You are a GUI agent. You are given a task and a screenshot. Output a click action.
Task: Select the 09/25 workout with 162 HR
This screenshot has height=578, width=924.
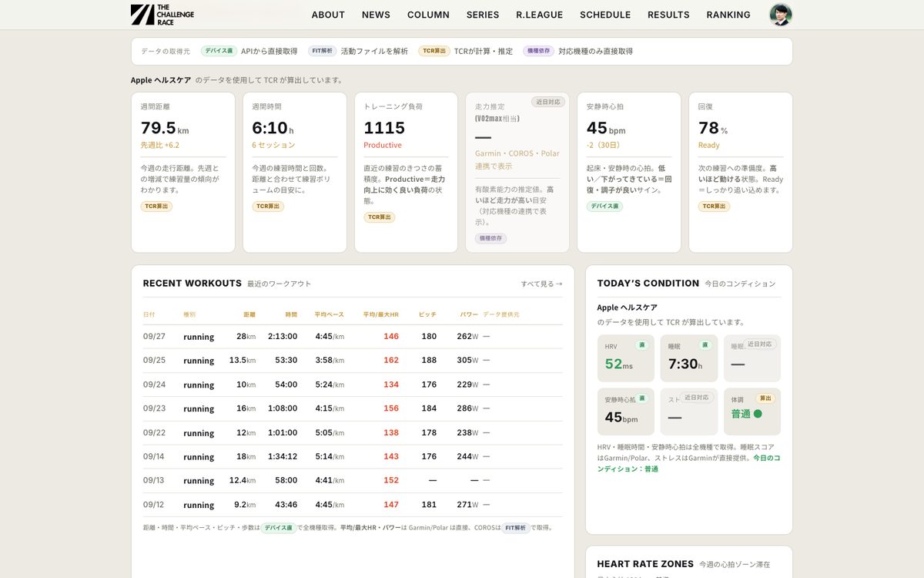click(x=353, y=361)
